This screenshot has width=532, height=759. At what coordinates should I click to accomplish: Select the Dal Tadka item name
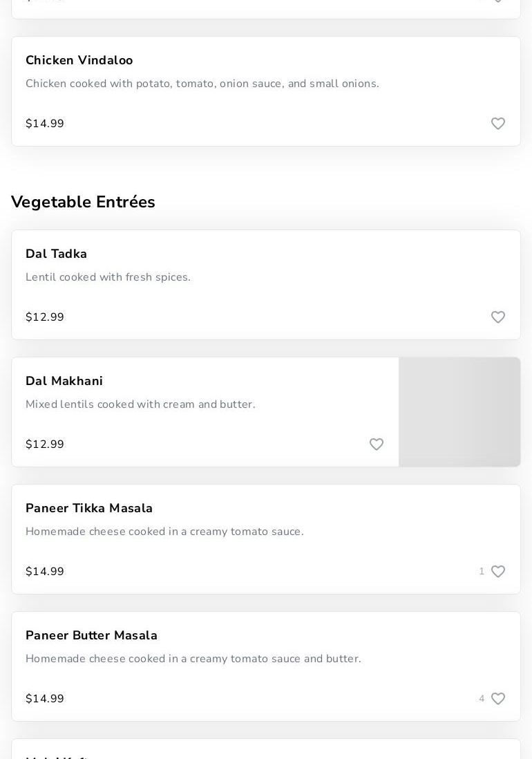56,254
